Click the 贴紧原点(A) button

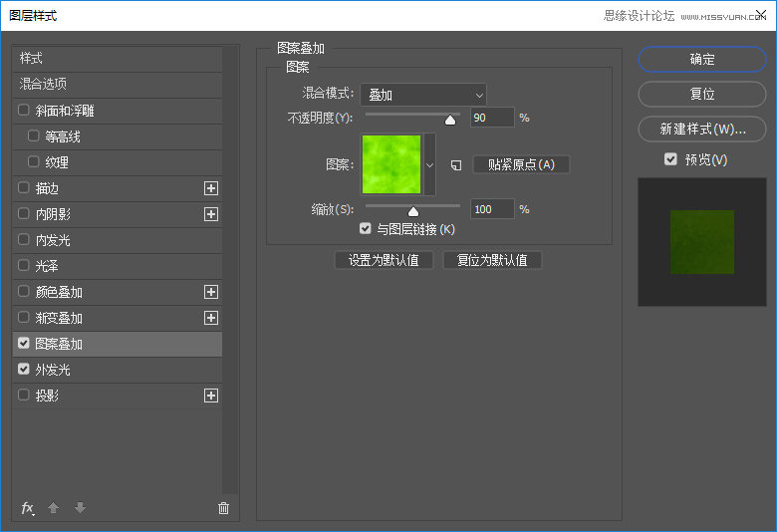521,164
